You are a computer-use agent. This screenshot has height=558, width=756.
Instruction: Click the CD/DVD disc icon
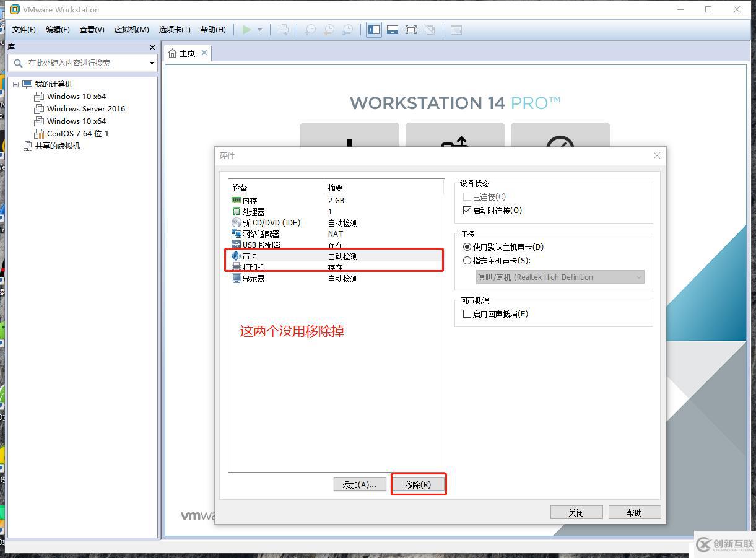236,223
